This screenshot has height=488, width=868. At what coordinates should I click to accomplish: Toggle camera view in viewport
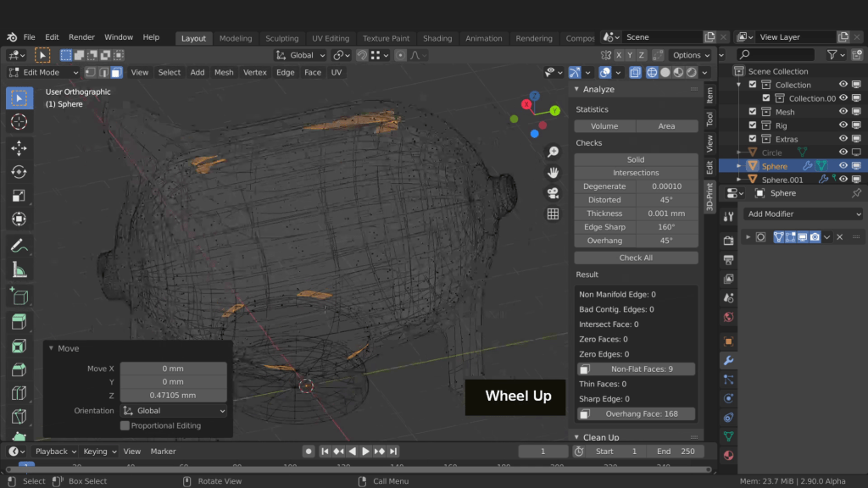point(553,193)
